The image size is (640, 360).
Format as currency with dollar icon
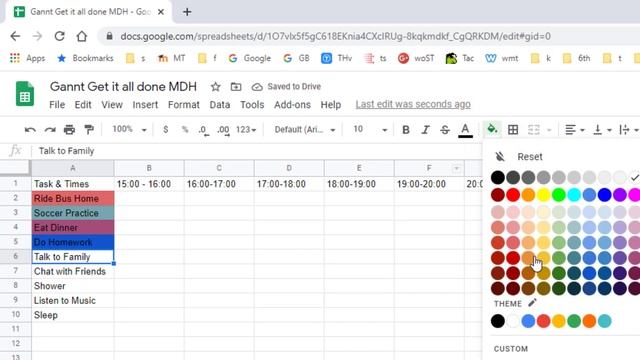click(x=165, y=129)
